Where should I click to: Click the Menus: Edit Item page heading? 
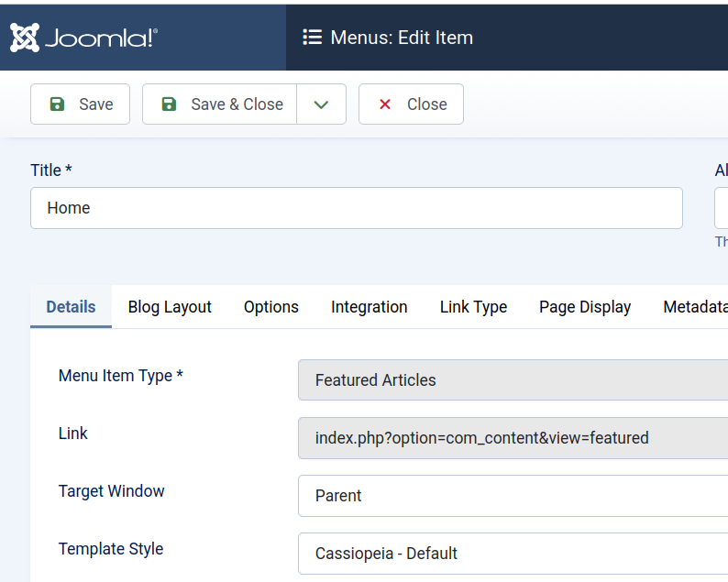(x=402, y=38)
